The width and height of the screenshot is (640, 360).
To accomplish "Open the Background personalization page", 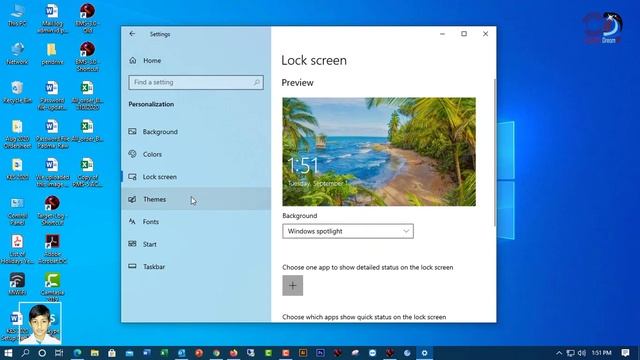I will point(196,132).
